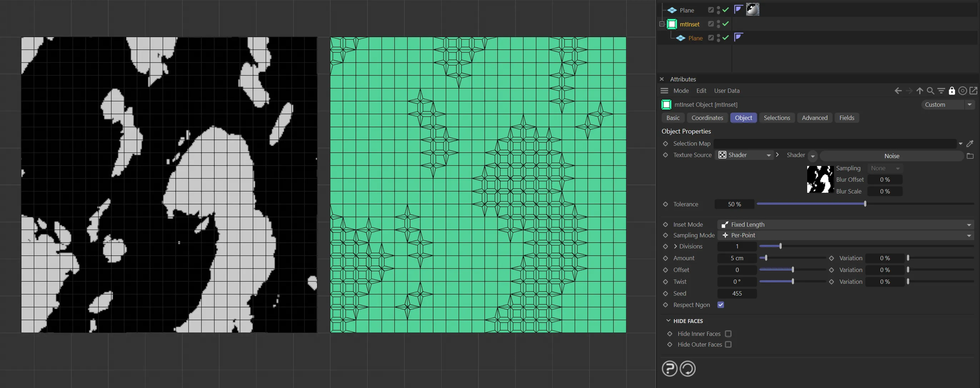Enable Hide Outer Faces checkbox
This screenshot has height=388, width=980.
pyautogui.click(x=728, y=344)
